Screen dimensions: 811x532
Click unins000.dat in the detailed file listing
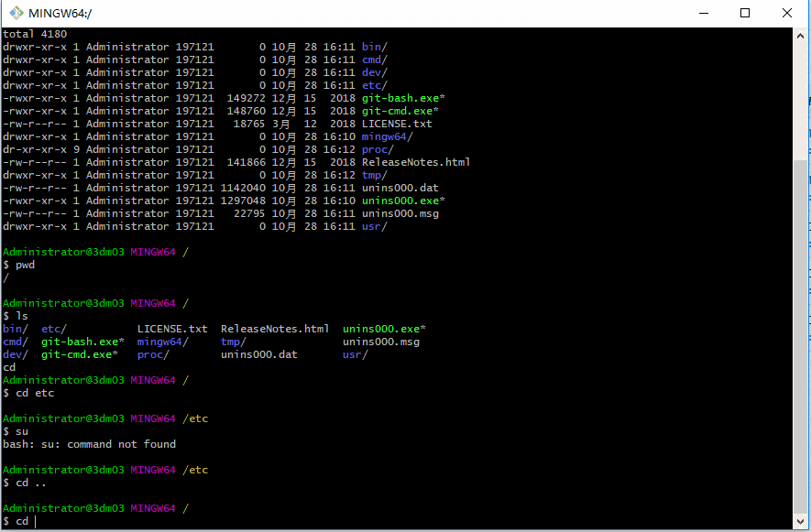tap(400, 188)
